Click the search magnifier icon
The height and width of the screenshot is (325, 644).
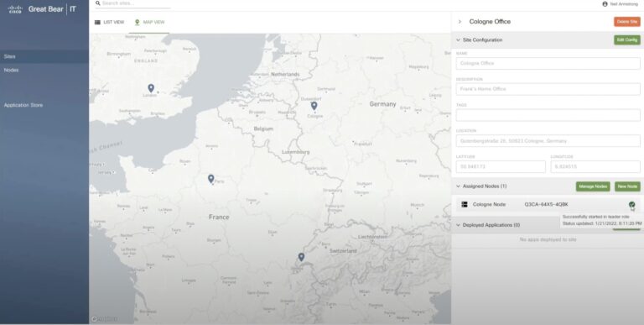pos(98,3)
